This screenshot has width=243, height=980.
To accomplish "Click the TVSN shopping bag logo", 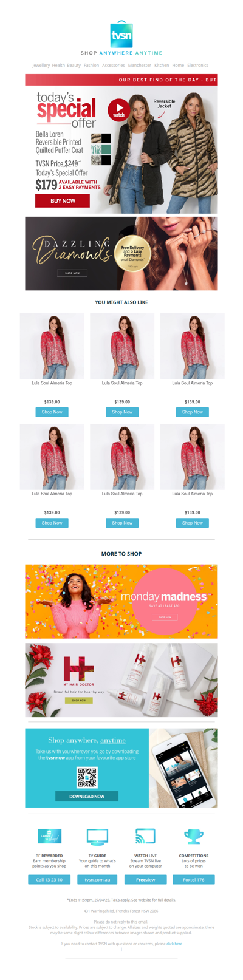I will point(122,35).
